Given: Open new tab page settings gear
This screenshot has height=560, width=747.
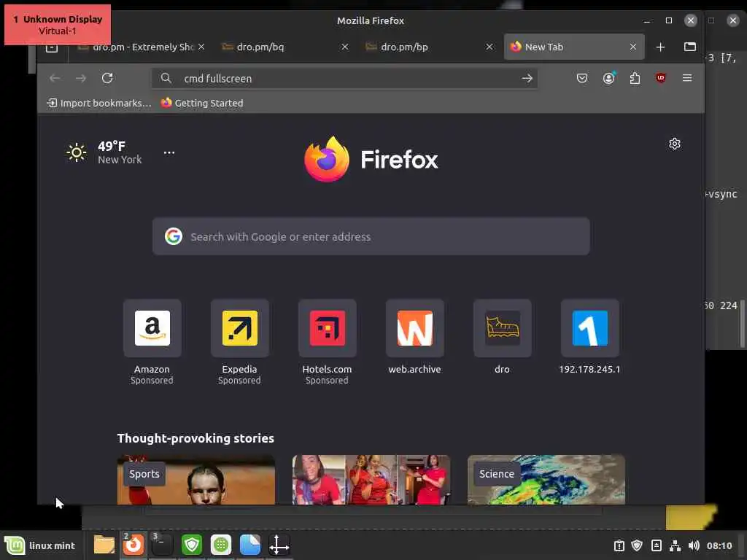Looking at the screenshot, I should tap(675, 144).
